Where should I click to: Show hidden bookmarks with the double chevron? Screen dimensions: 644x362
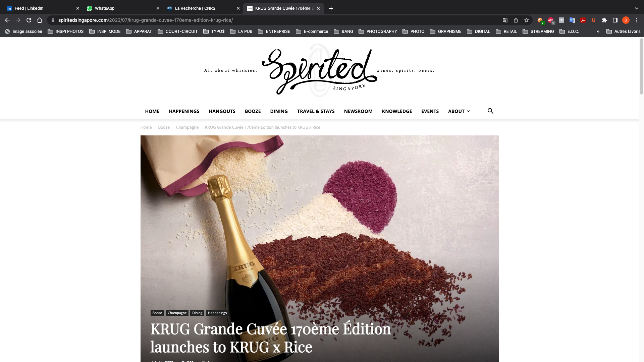[598, 32]
